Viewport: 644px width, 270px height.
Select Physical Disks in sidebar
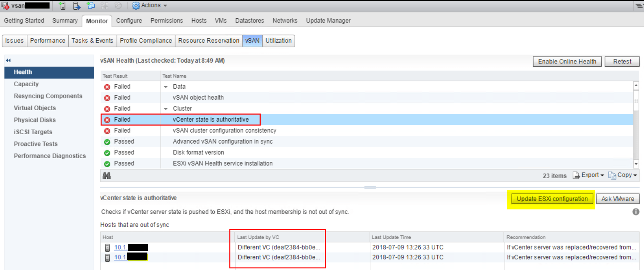tap(35, 120)
